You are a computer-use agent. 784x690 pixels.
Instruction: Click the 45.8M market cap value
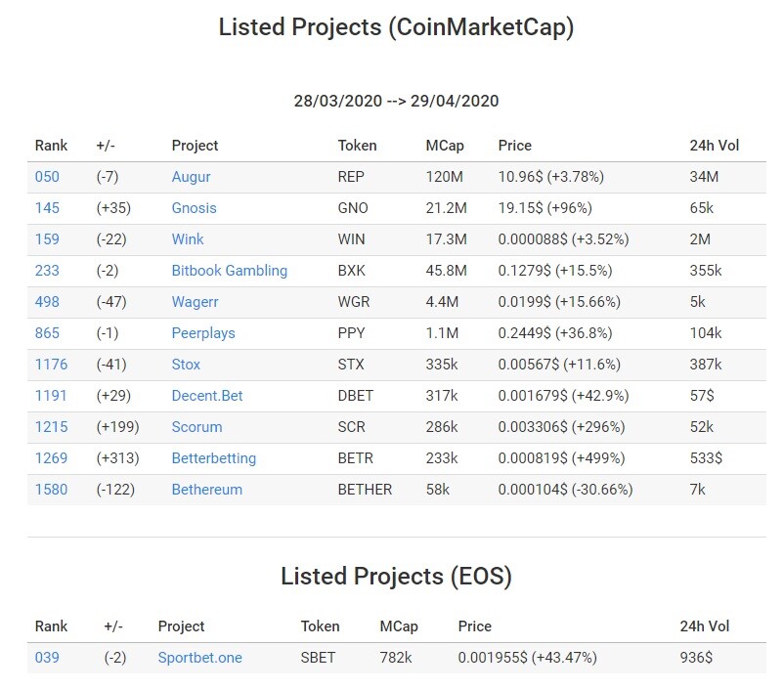(x=447, y=271)
